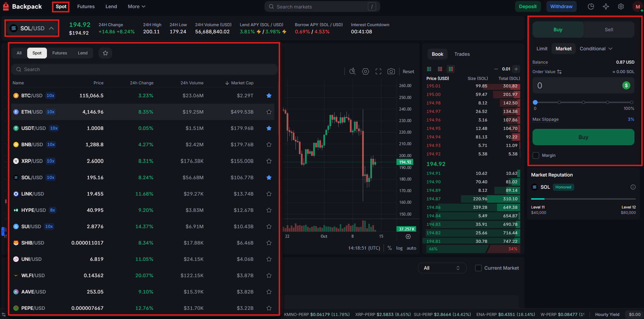Reset the chart view
Image resolution: width=644 pixels, height=319 pixels.
pyautogui.click(x=408, y=71)
